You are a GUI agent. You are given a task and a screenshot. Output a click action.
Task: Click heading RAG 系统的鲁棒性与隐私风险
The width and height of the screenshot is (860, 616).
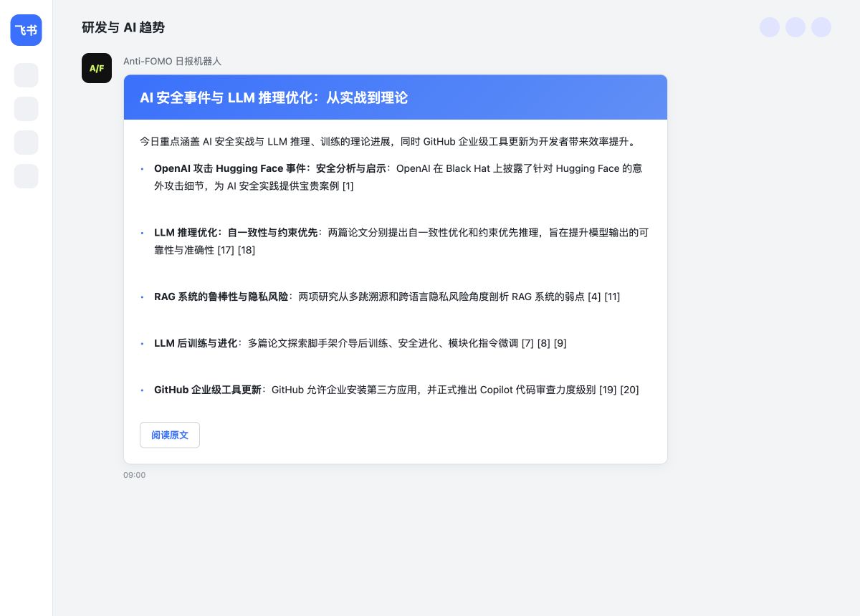221,297
